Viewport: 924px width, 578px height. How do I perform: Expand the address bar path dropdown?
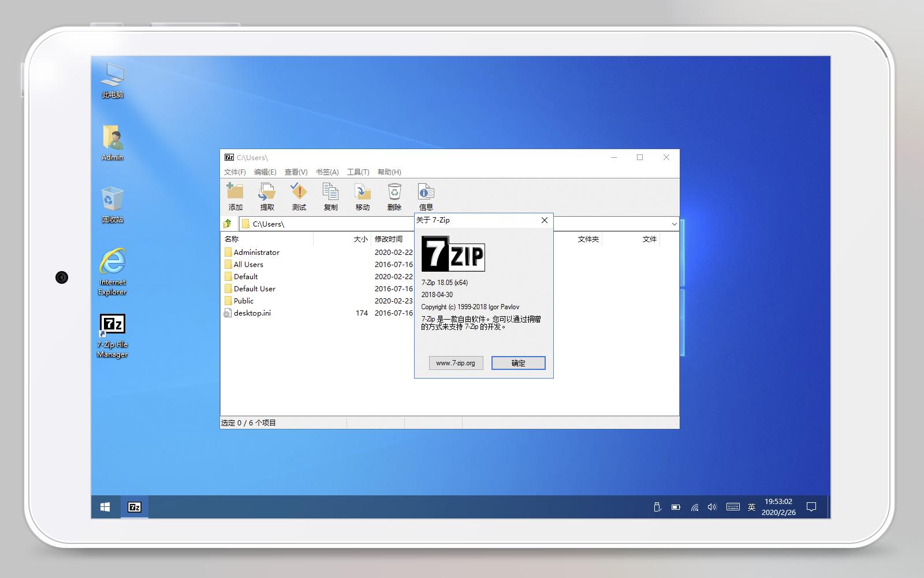pyautogui.click(x=674, y=224)
